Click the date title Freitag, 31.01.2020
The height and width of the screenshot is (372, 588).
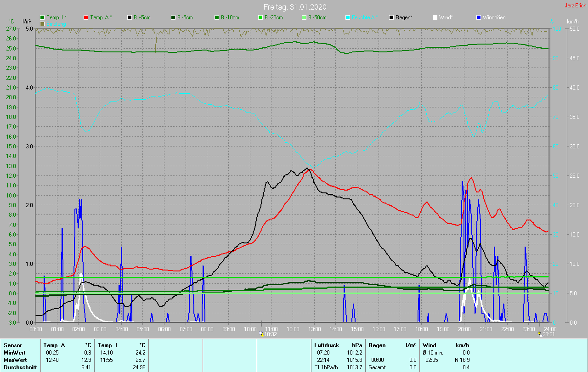click(x=294, y=6)
